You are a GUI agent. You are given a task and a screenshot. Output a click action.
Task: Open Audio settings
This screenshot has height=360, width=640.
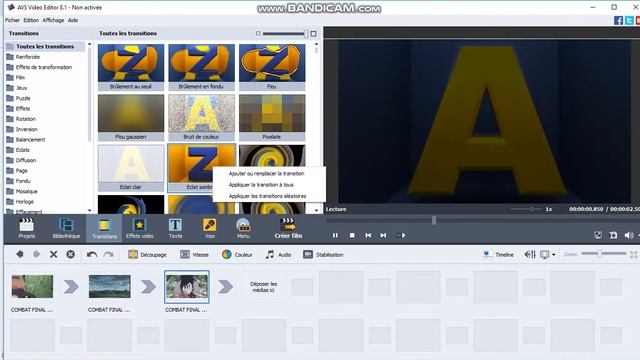coord(278,254)
